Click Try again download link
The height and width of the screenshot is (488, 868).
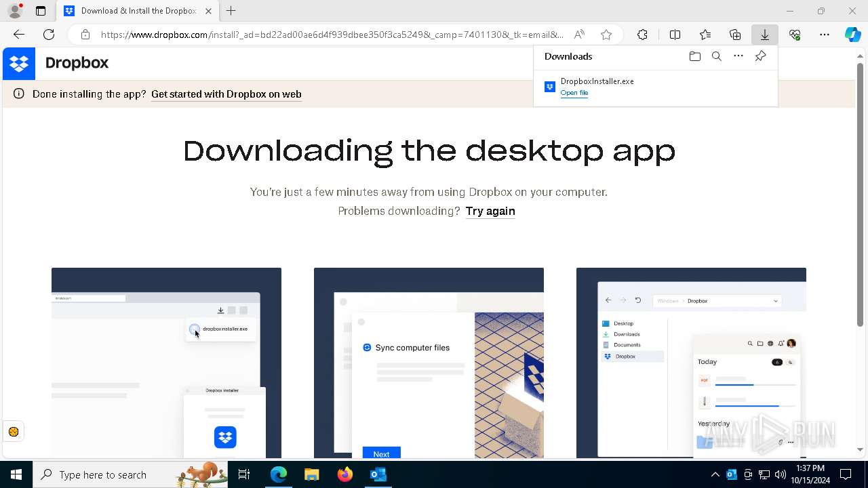(x=490, y=211)
